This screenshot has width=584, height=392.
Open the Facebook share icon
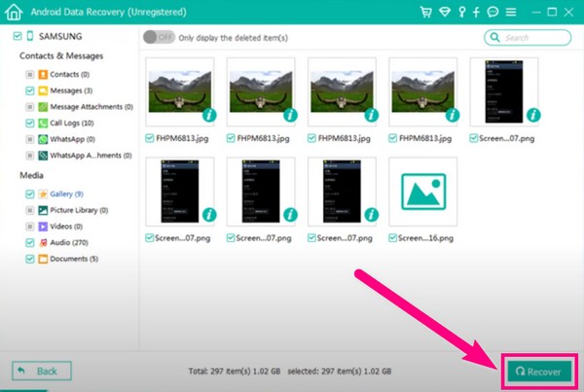[478, 12]
